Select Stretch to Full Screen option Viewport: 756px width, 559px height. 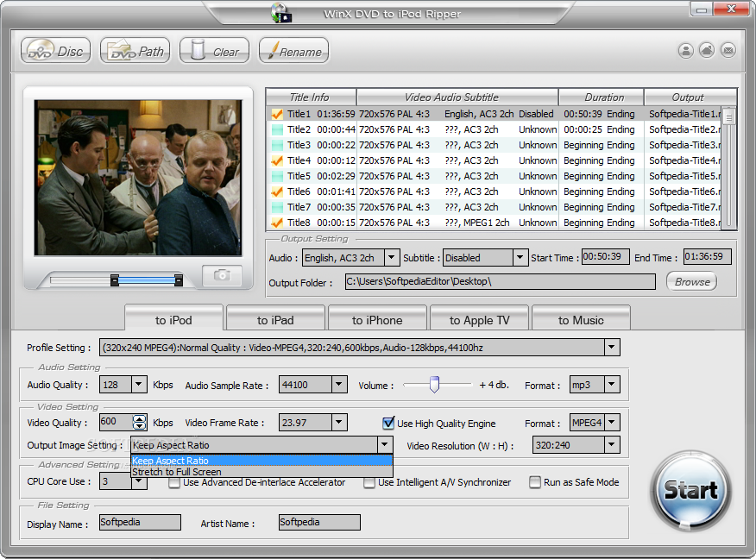click(261, 472)
